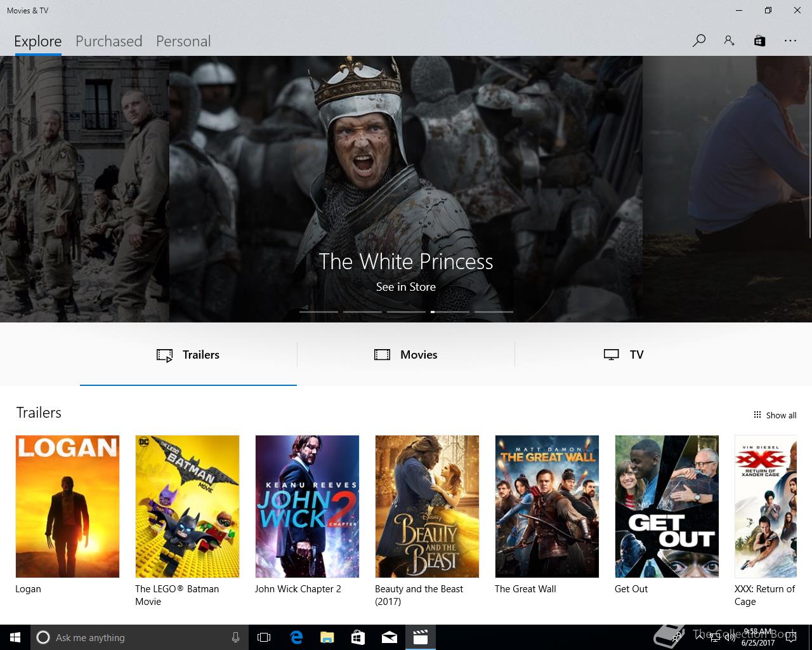Jump to the second carousel slide indicator
Viewport: 812px width, 650px height.
tap(362, 312)
